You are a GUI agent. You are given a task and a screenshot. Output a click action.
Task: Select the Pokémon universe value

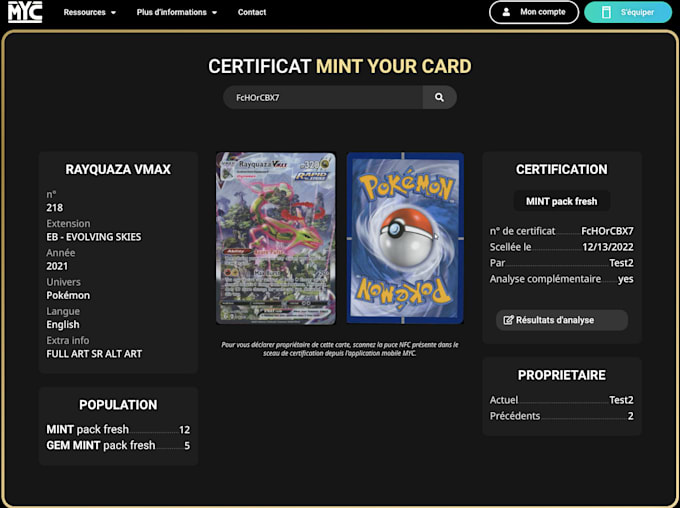point(68,295)
